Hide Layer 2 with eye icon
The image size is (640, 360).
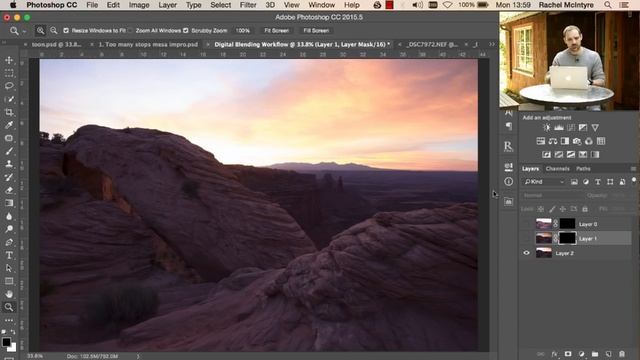click(527, 253)
